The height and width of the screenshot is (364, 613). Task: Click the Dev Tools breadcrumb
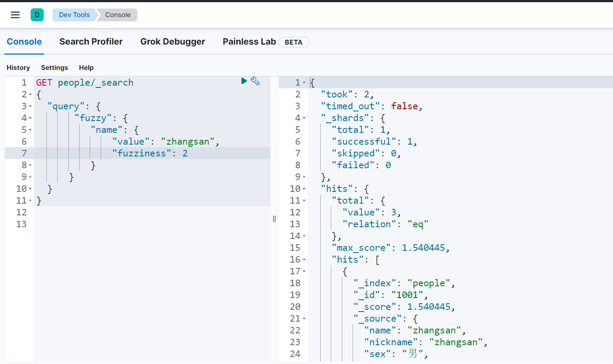tap(74, 15)
